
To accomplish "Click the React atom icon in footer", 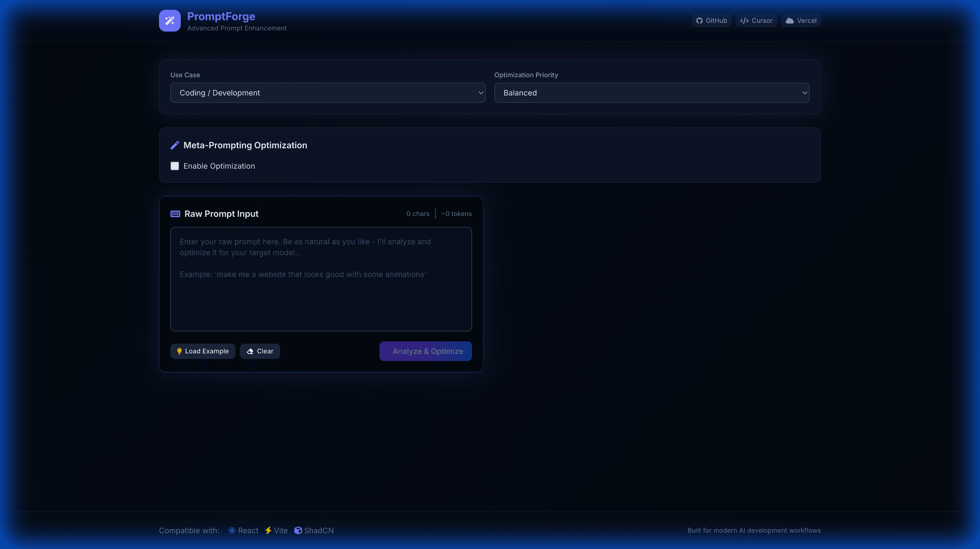I will point(232,531).
